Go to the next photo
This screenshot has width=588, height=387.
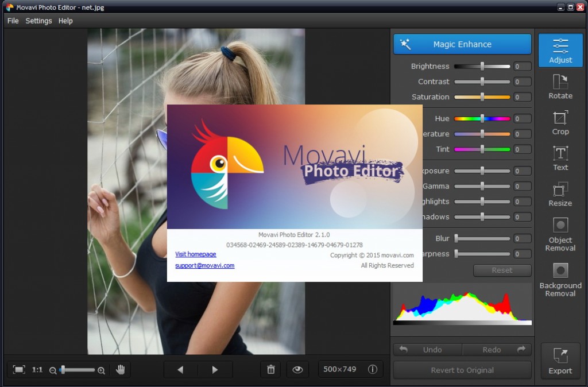coord(215,370)
